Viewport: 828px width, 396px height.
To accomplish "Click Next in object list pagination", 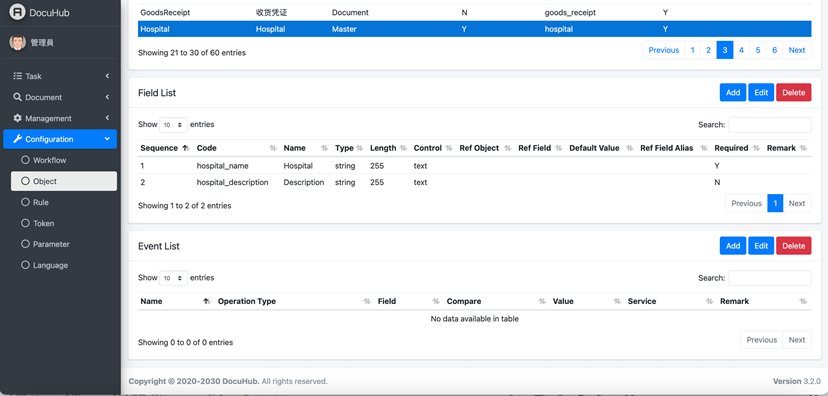I will [x=797, y=50].
